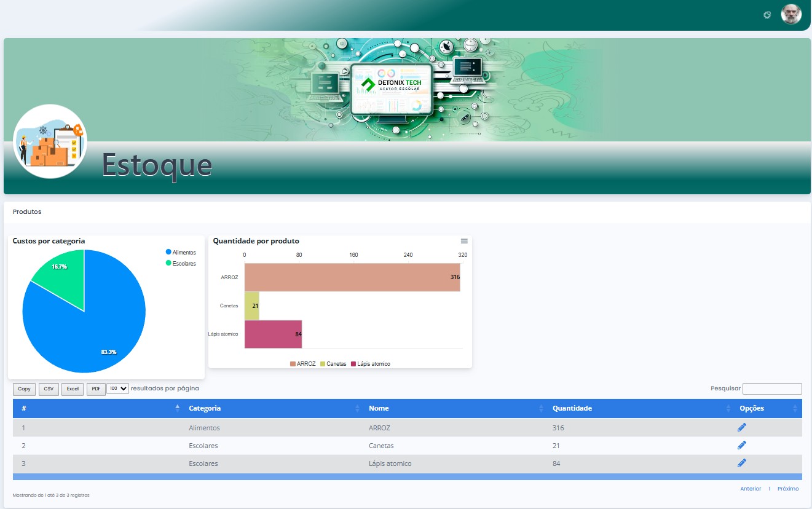Select the Produtos tab
812x509 pixels.
(27, 211)
